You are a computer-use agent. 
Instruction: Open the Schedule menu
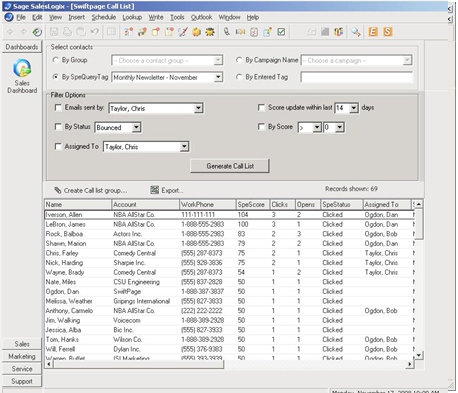coord(104,17)
